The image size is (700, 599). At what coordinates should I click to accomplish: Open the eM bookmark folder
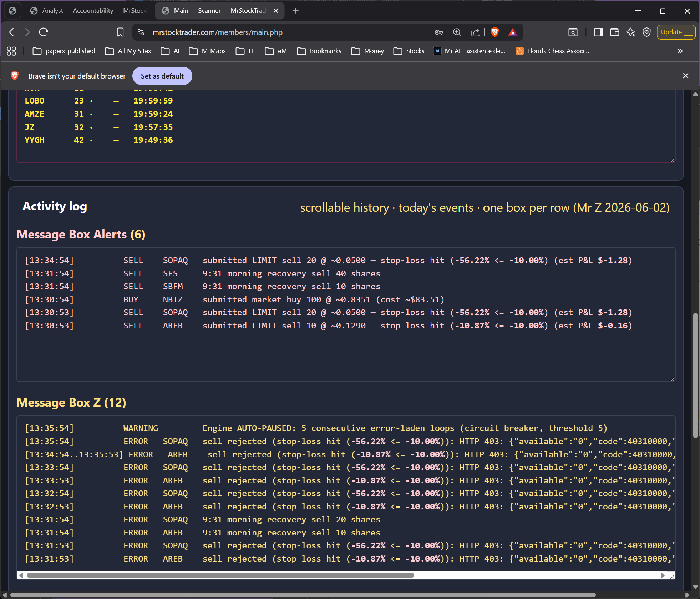tap(276, 51)
